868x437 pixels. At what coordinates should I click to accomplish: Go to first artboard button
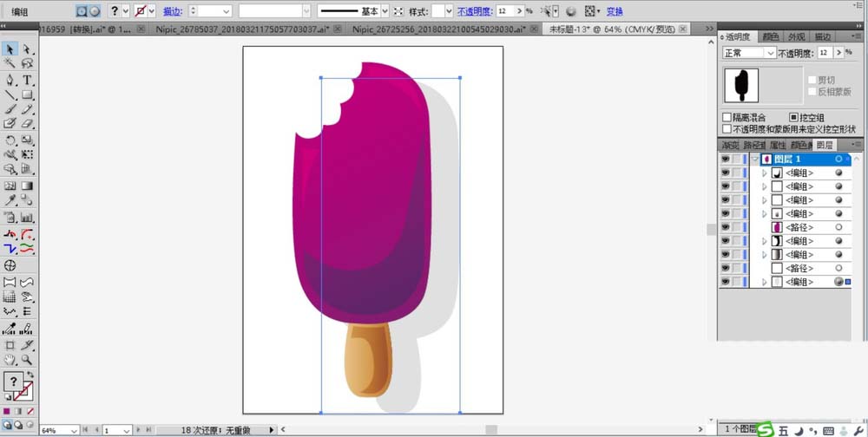coord(86,430)
